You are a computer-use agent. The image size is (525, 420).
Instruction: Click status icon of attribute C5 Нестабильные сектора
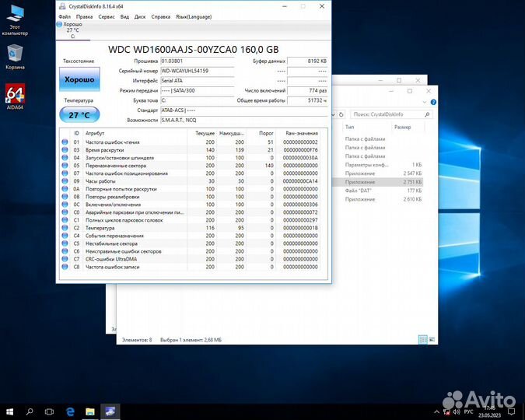point(65,243)
